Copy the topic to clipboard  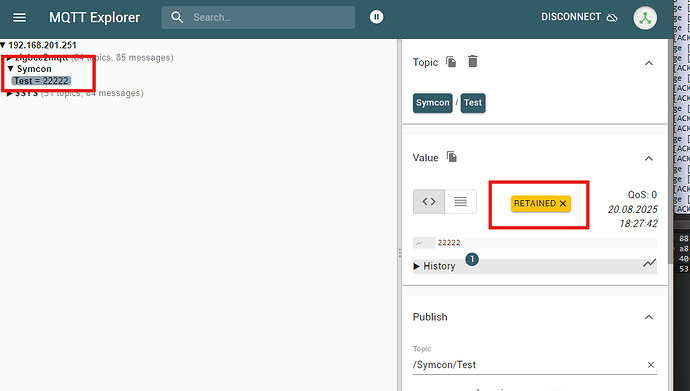pos(451,62)
